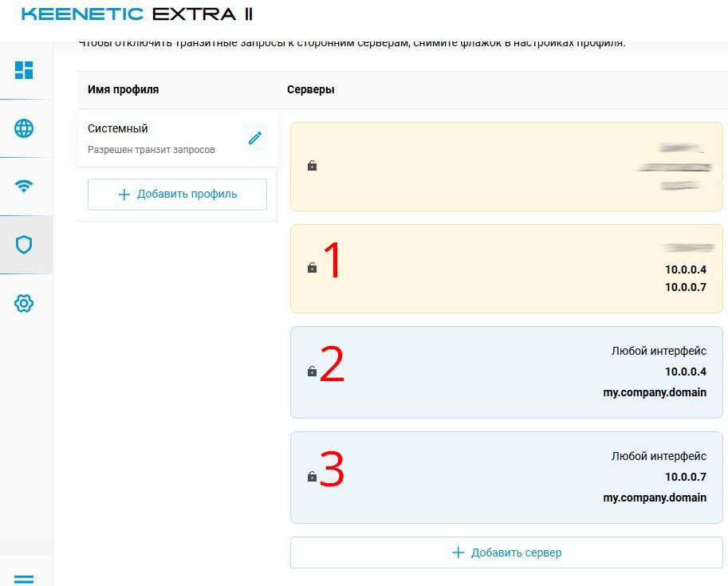Open the Internet globe section
The image size is (728, 586).
pyautogui.click(x=25, y=128)
